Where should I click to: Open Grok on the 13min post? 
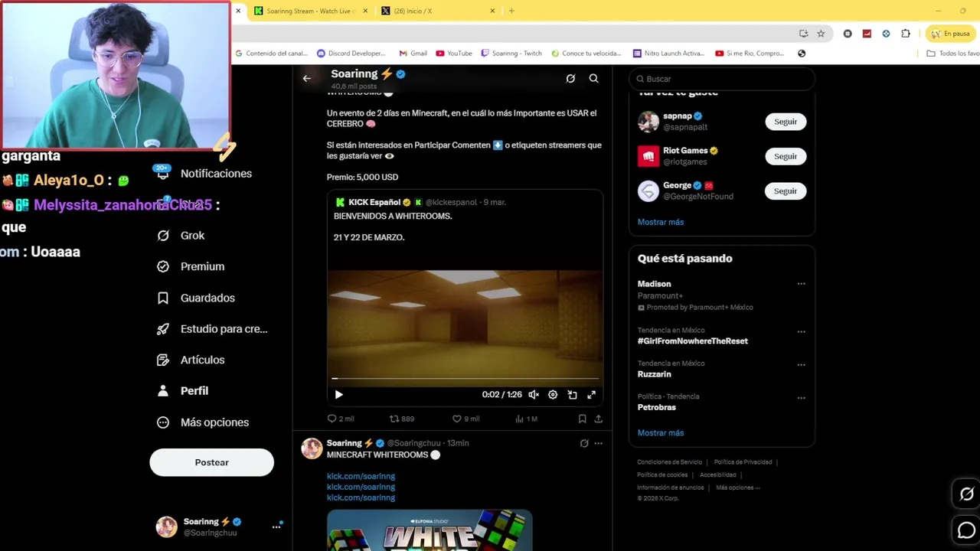(x=584, y=443)
